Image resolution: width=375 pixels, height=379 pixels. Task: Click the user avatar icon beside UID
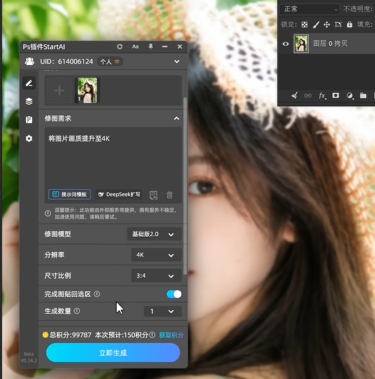click(30, 61)
